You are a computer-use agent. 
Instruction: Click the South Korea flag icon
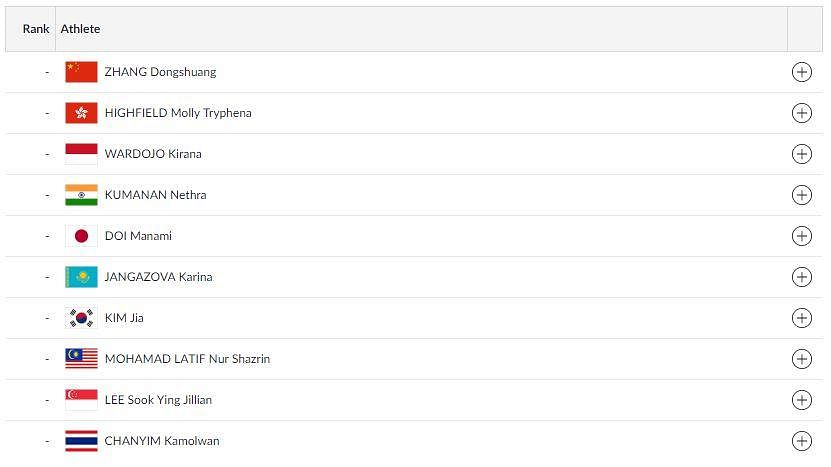point(81,318)
